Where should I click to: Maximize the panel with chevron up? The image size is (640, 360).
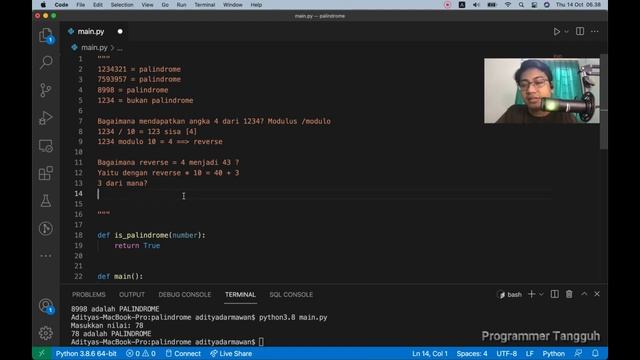point(584,294)
